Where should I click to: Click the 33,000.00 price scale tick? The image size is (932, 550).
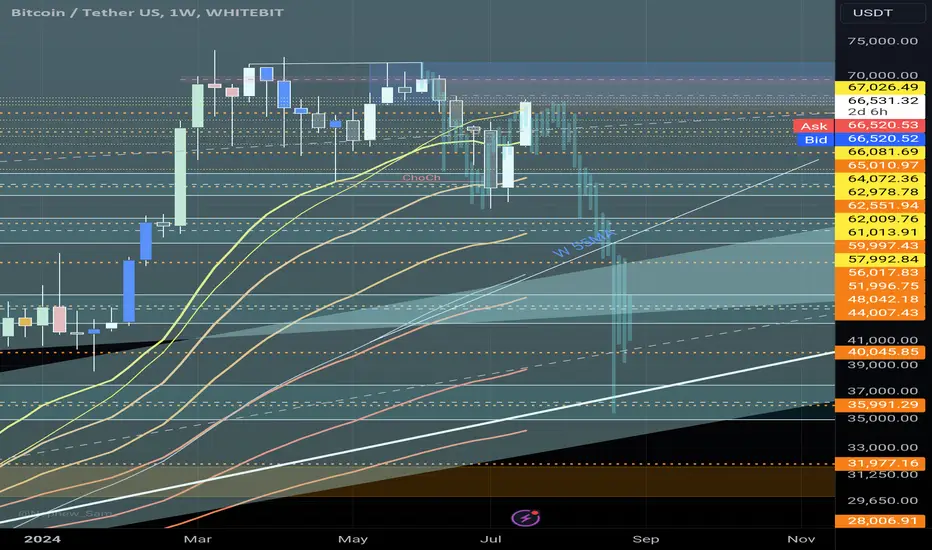click(x=883, y=447)
